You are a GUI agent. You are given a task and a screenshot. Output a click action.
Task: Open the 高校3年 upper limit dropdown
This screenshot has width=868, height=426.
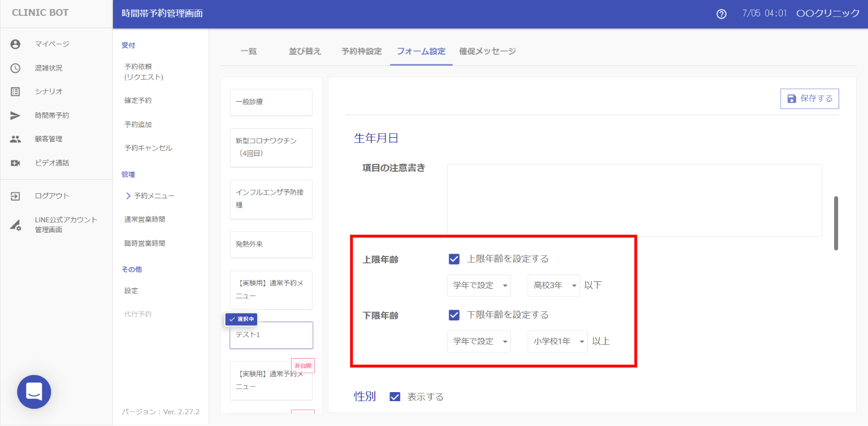(x=553, y=285)
